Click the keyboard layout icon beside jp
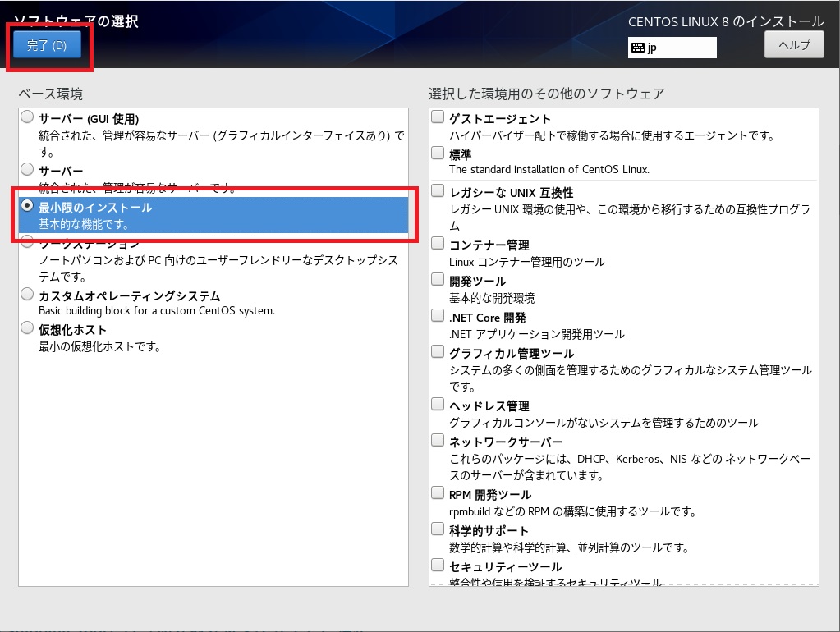The height and width of the screenshot is (632, 840). pyautogui.click(x=637, y=48)
